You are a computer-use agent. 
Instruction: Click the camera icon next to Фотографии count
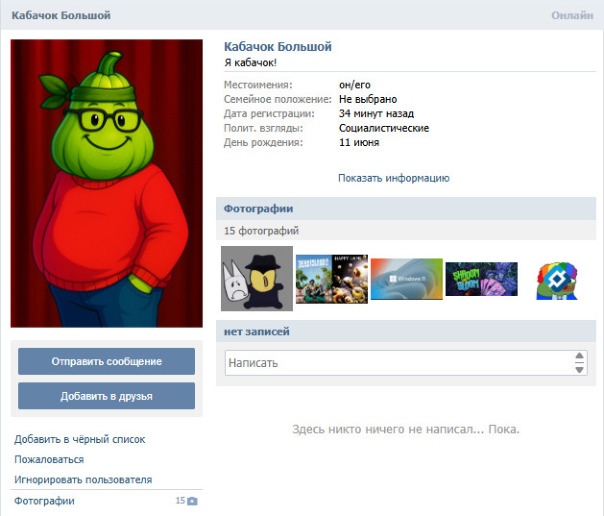(192, 501)
